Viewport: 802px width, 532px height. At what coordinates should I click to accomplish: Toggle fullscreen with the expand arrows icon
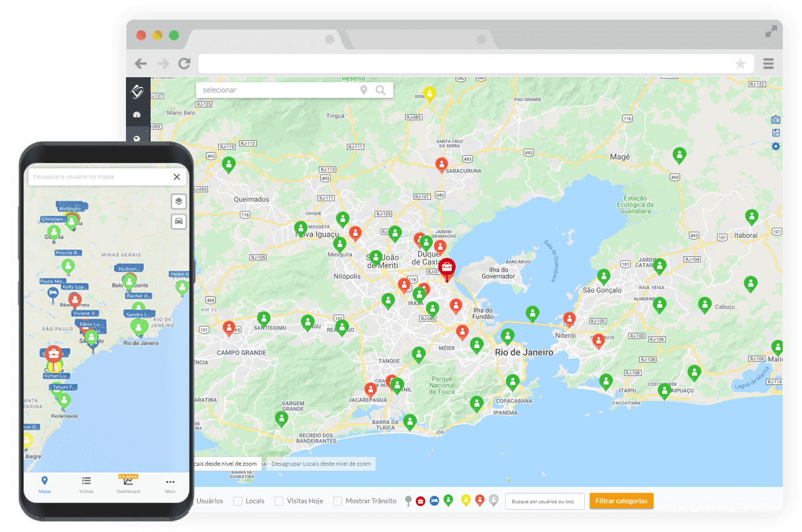771,32
